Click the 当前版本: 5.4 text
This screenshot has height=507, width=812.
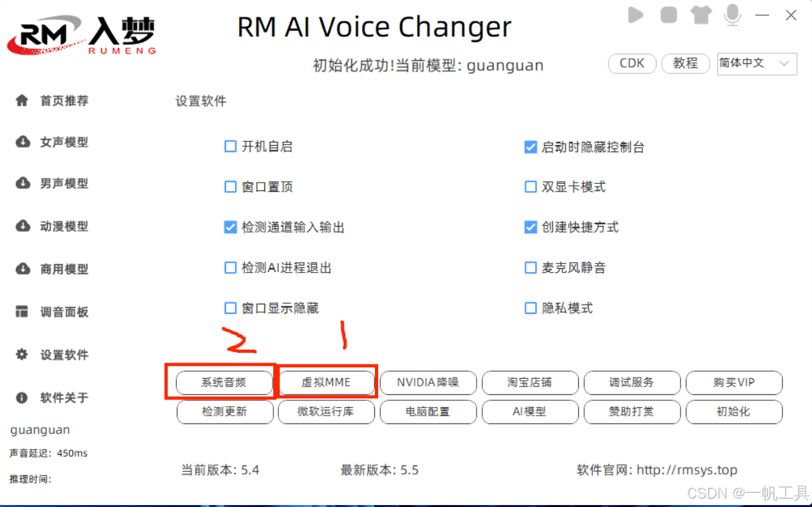[x=220, y=470]
